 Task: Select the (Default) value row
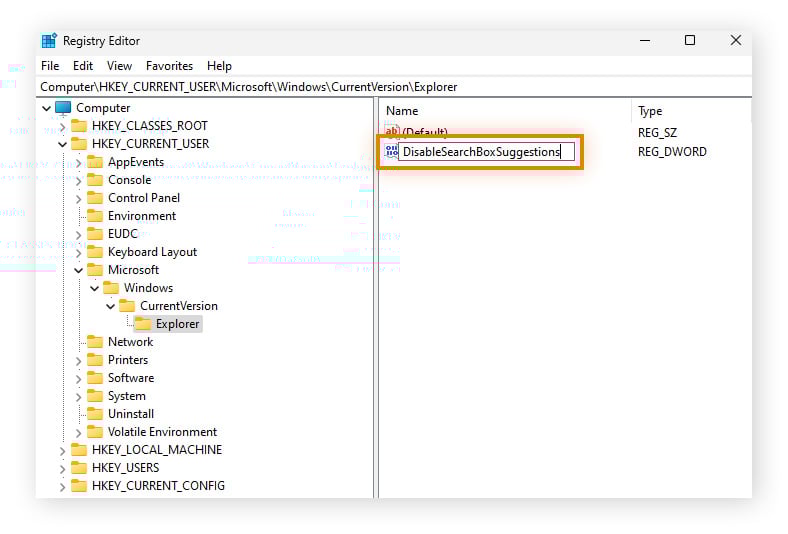(x=425, y=132)
